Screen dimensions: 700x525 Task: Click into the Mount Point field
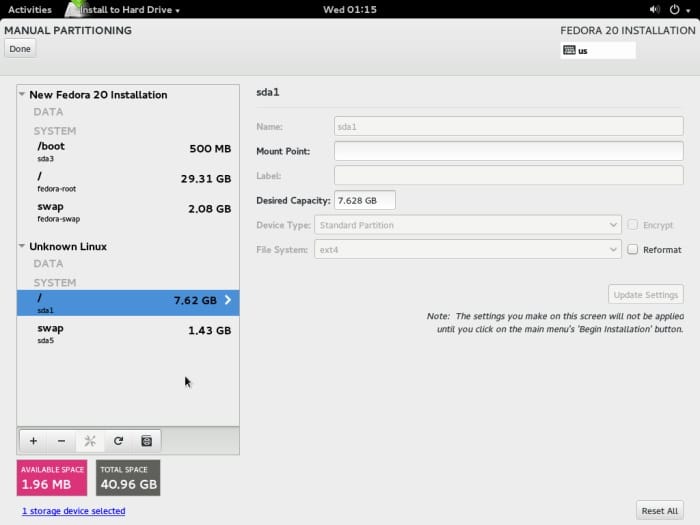click(x=508, y=151)
